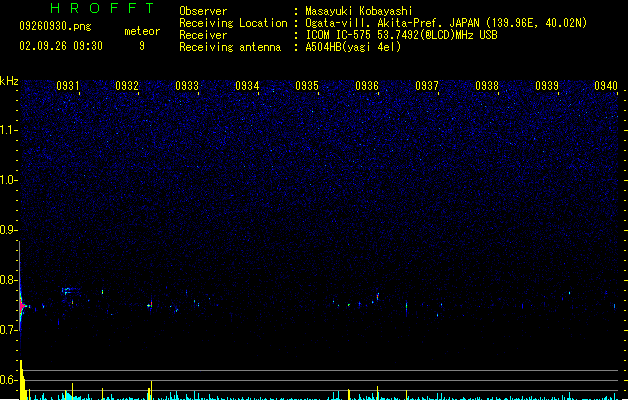Click the kHz axis unit label
The height and width of the screenshot is (400, 629).
coord(9,81)
